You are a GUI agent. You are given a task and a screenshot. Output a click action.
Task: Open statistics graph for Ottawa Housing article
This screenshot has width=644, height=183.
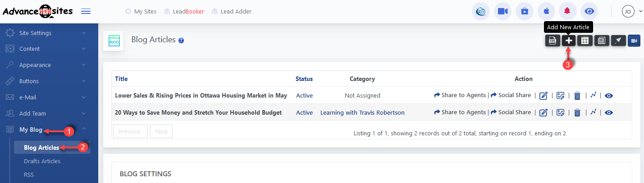594,95
